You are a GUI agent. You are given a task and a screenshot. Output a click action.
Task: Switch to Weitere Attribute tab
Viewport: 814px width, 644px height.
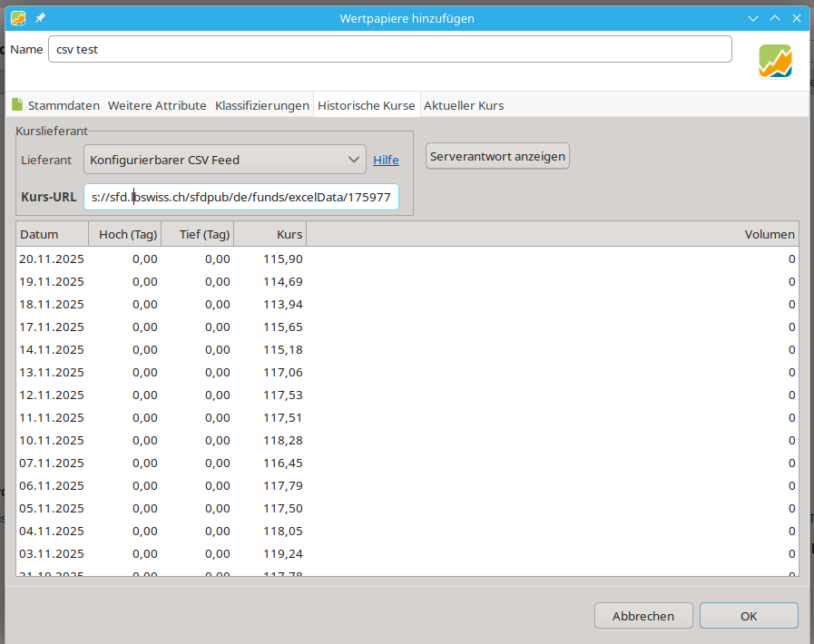coord(157,105)
